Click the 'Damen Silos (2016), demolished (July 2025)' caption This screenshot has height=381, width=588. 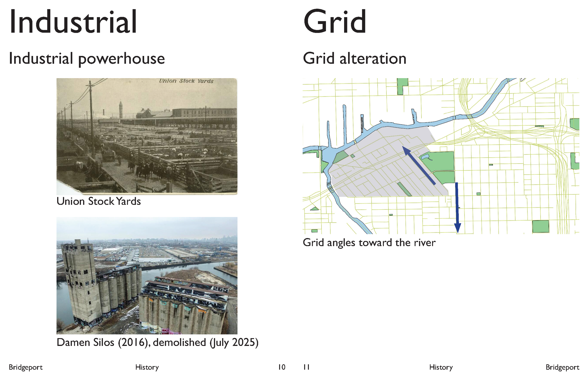[x=157, y=342]
